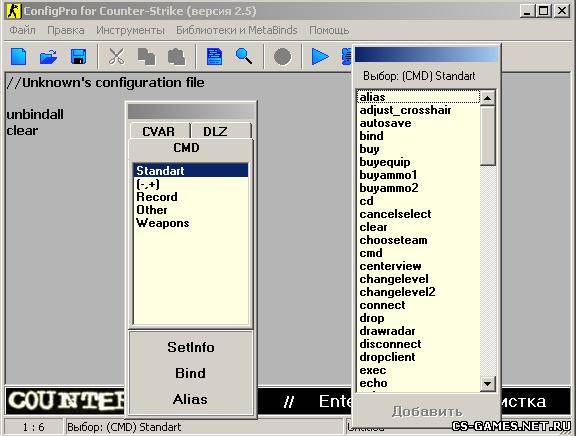
Task: Click unbindall line in editor
Action: [x=35, y=114]
